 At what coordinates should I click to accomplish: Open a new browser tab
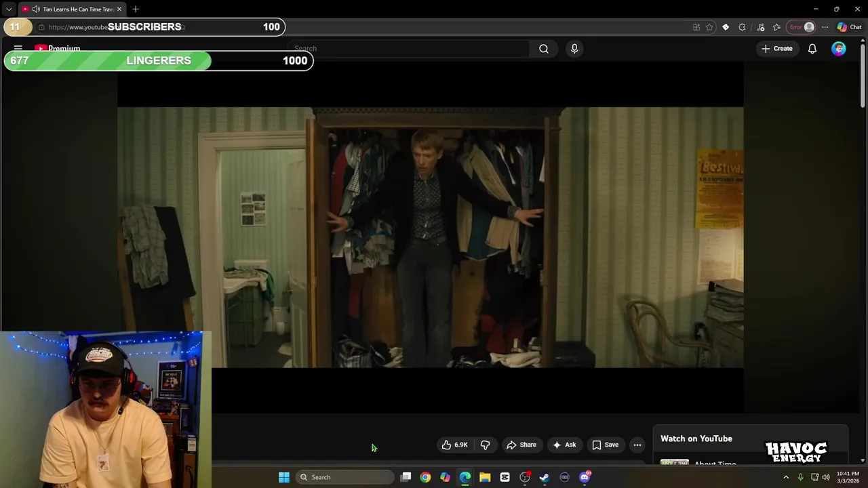(136, 9)
